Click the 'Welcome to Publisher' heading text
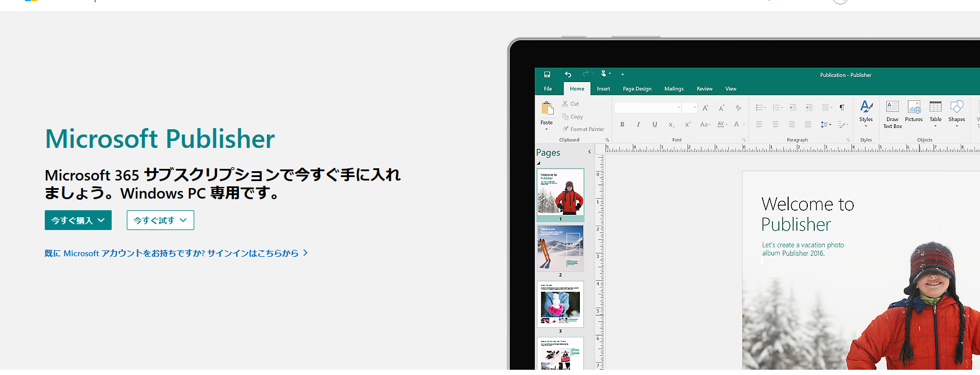 (x=808, y=214)
